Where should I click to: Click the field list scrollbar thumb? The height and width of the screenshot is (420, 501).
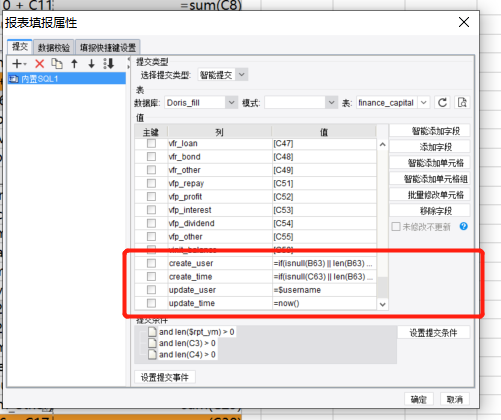pyautogui.click(x=383, y=287)
